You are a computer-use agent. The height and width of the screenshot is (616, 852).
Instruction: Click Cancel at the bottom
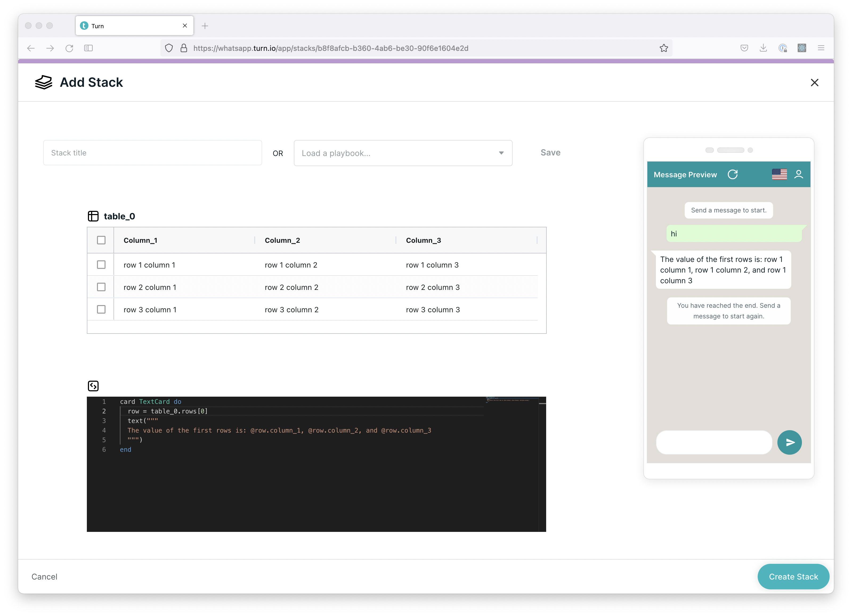click(44, 577)
